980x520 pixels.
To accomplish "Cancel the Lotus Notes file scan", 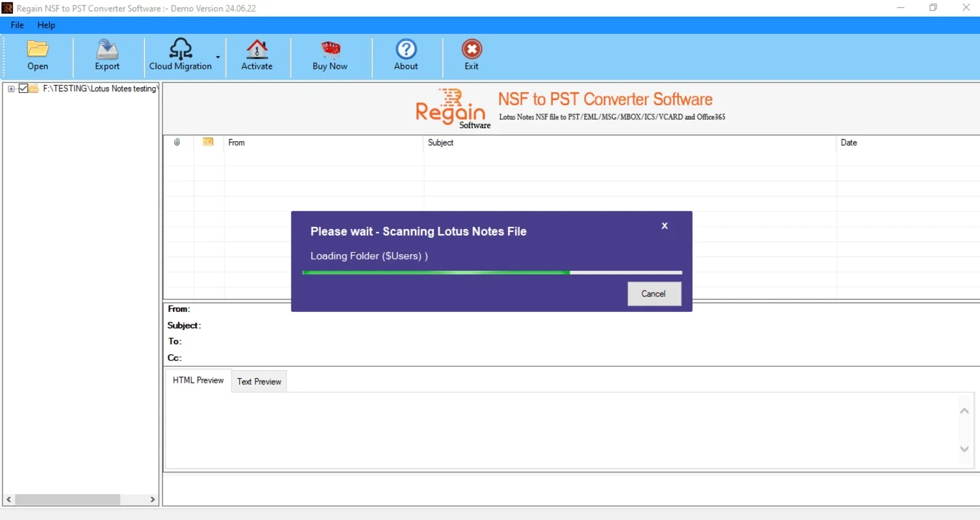I will tap(654, 294).
